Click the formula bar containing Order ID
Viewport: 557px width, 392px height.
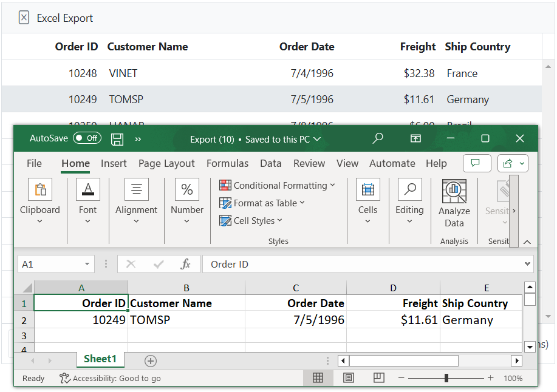pos(364,264)
